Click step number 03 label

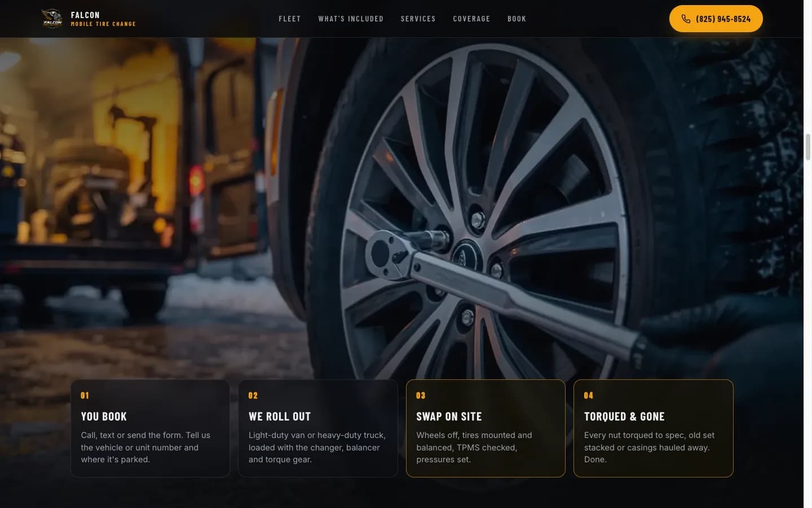[421, 396]
